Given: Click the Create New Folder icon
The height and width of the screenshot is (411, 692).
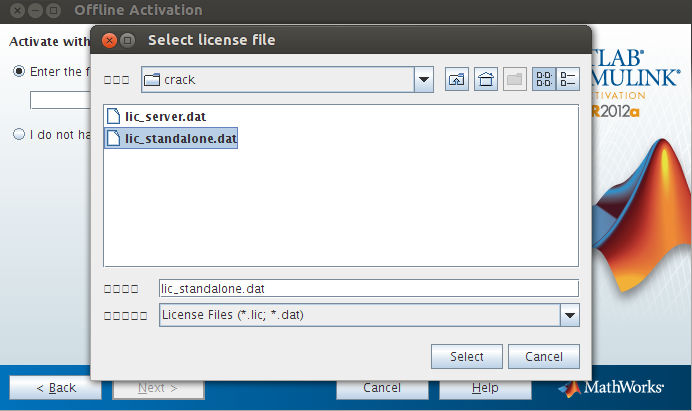Looking at the screenshot, I should [514, 80].
